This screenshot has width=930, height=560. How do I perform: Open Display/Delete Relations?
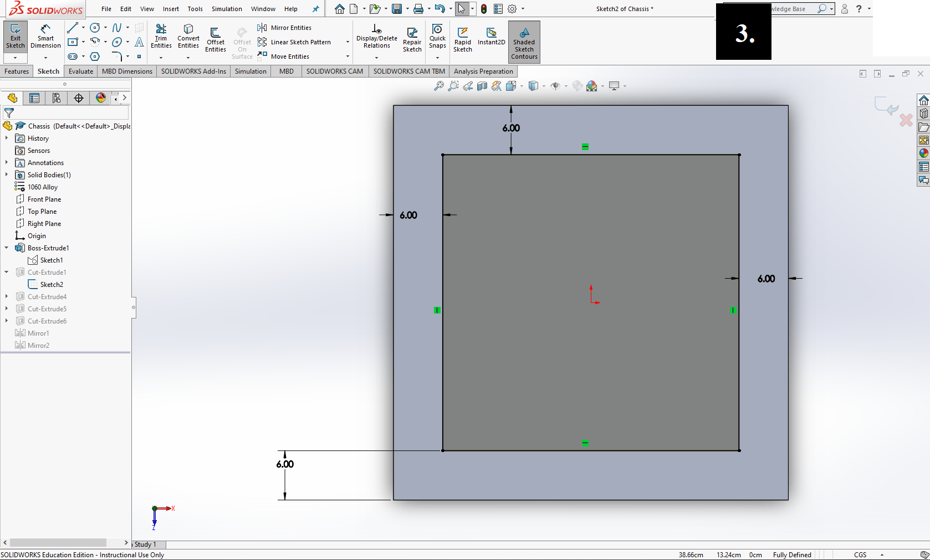point(377,37)
